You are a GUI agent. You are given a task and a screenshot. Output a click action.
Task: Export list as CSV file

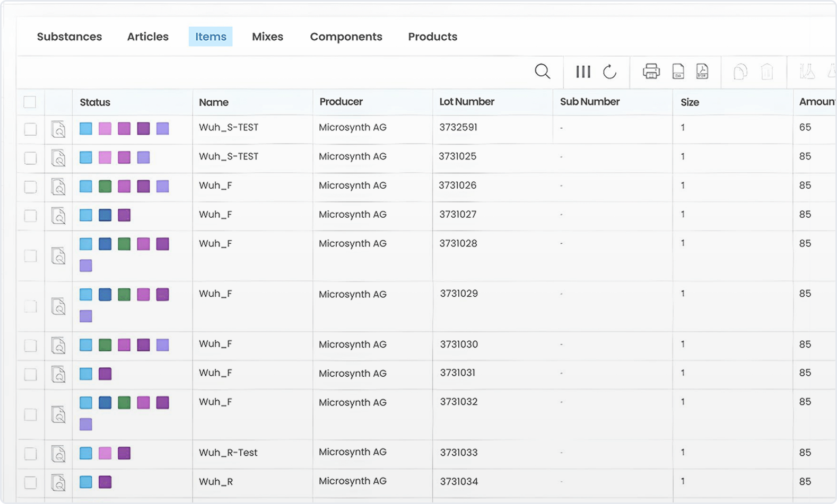pyautogui.click(x=678, y=71)
